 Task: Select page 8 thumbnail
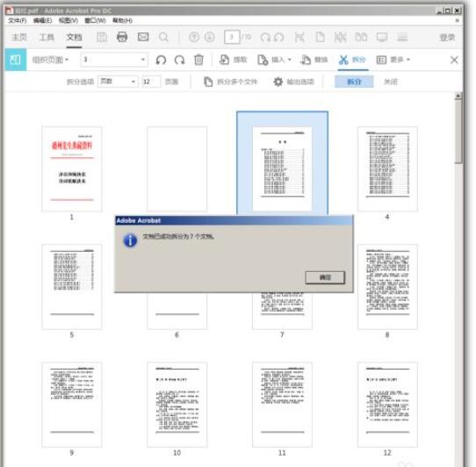[x=387, y=287]
